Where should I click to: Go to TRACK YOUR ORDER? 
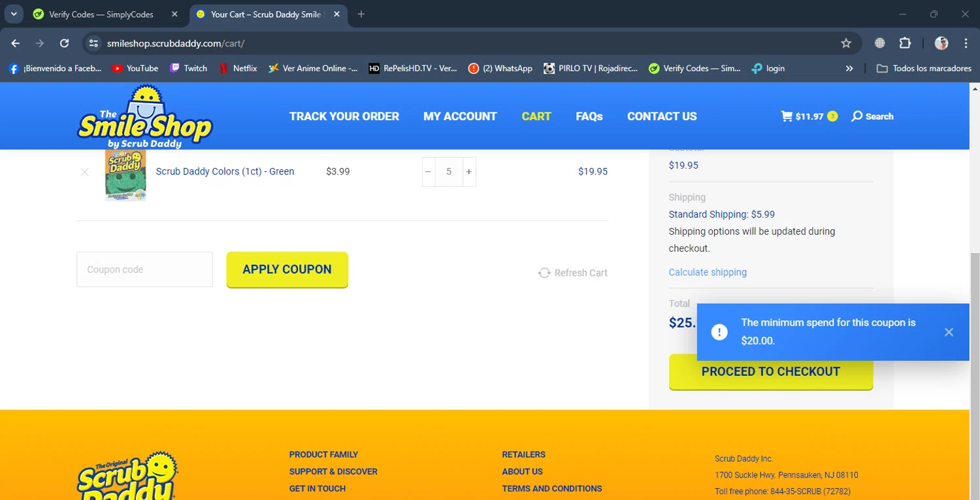click(344, 116)
